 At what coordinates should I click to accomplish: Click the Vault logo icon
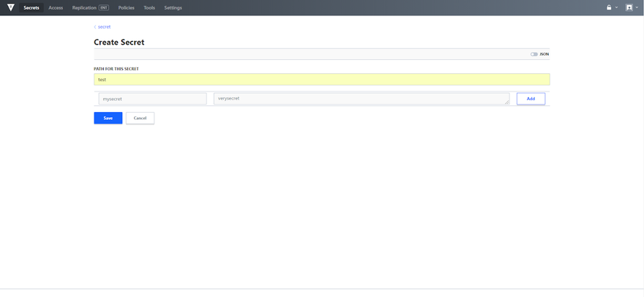[x=11, y=7]
